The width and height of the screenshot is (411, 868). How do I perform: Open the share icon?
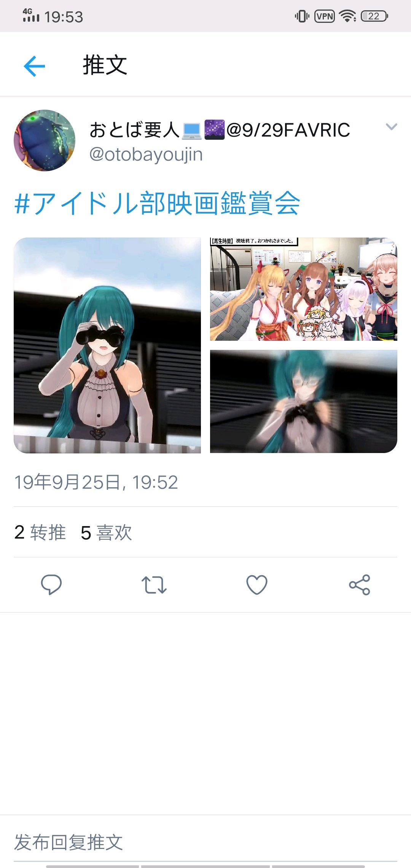point(360,585)
